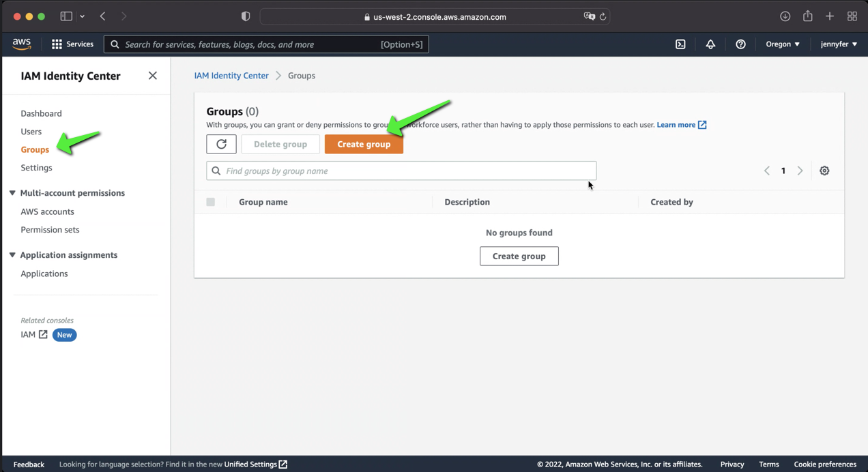Image resolution: width=868 pixels, height=472 pixels.
Task: Click Safari forward navigation arrow
Action: 124,16
